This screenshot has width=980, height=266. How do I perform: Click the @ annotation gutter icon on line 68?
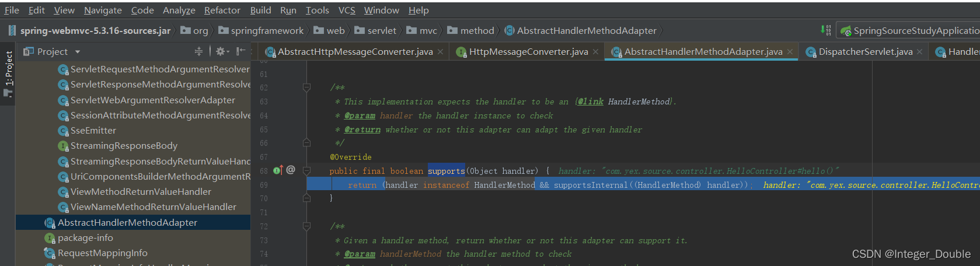click(291, 170)
